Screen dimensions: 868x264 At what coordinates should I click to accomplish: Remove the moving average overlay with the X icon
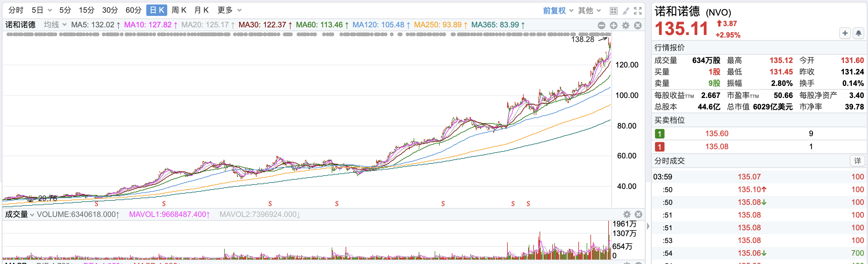(x=637, y=25)
